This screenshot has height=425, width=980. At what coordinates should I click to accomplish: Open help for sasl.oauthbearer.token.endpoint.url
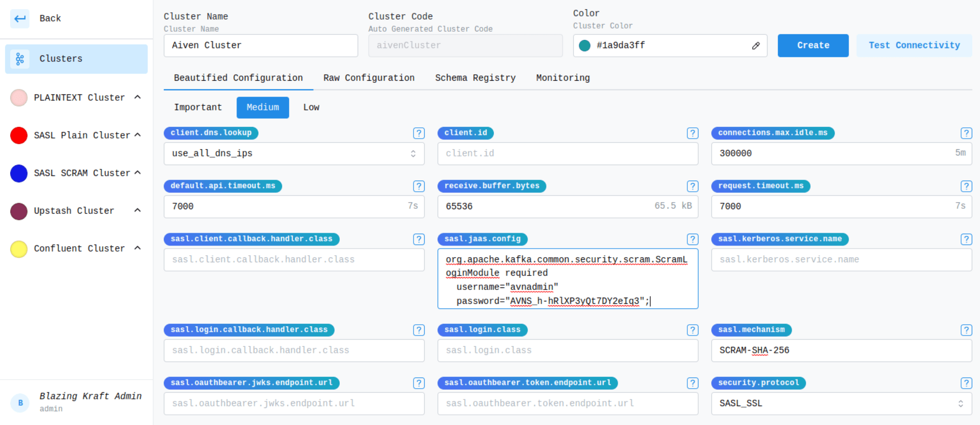[x=692, y=383]
